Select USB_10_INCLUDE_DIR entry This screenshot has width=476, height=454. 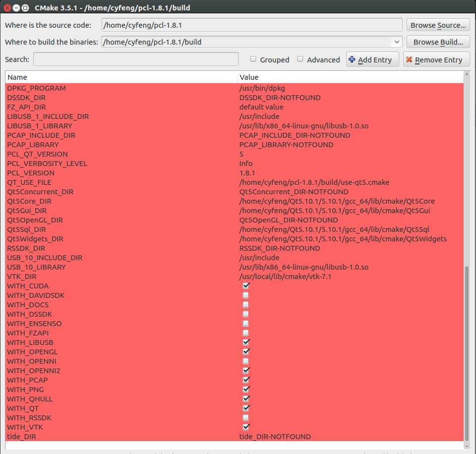234,258
